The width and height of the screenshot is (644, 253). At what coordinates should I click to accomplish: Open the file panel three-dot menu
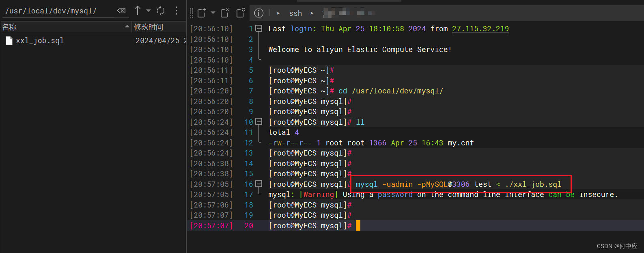point(176,11)
